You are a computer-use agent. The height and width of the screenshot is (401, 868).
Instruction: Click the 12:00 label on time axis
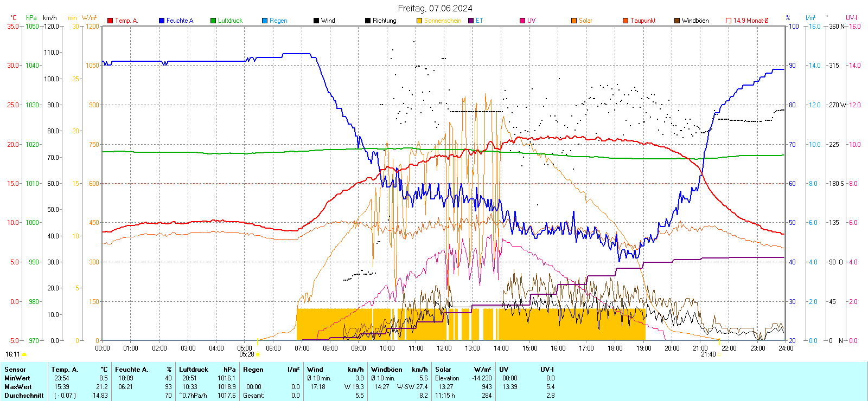(444, 348)
